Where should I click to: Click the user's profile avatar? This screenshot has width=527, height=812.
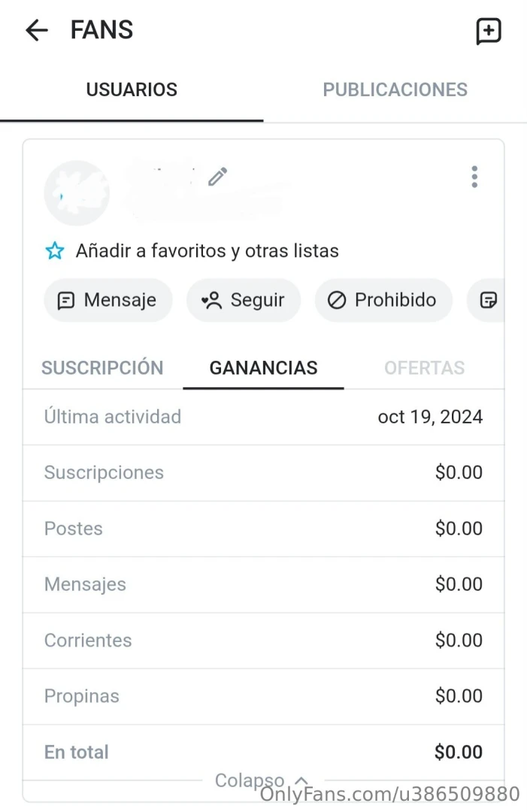(77, 193)
